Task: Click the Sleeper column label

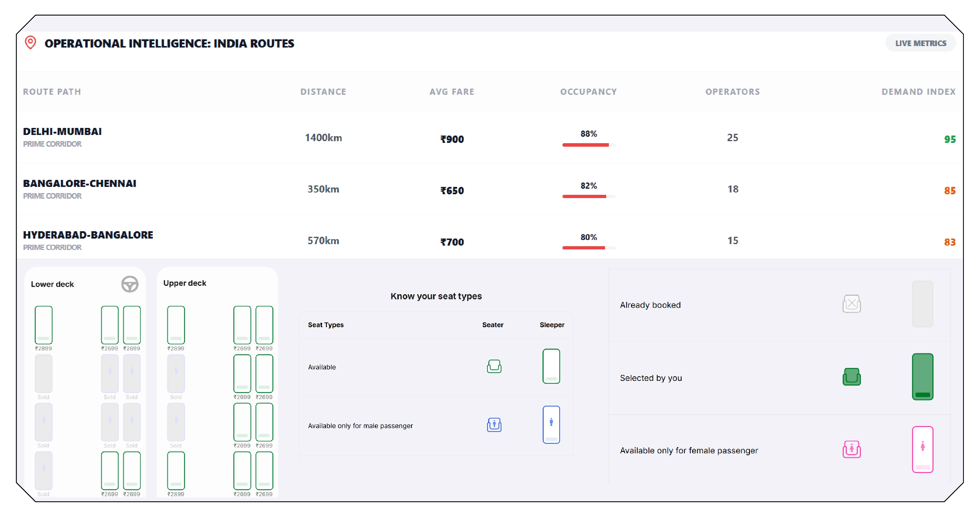Action: [551, 325]
